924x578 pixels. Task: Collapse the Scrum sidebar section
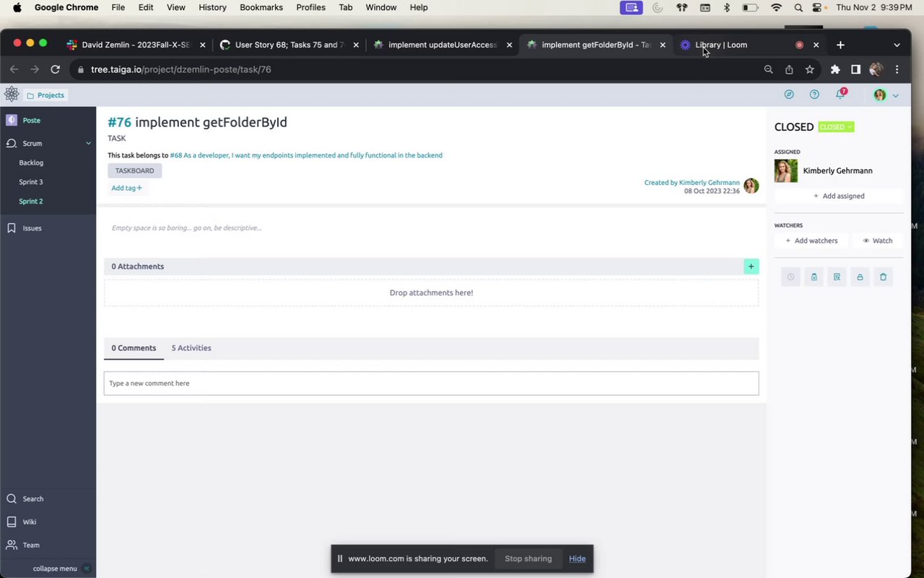click(x=89, y=143)
